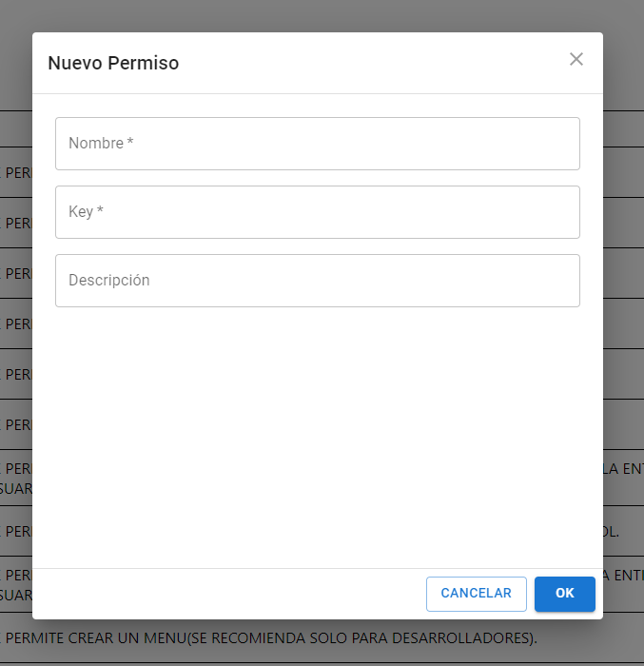Click the Key placeholder label text

(x=81, y=212)
